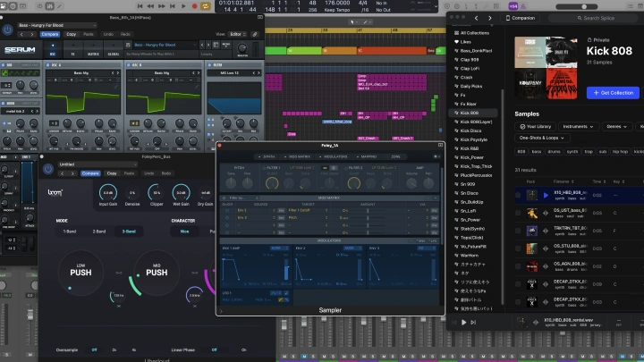Click Copy in the Serum plugin header
644x362 pixels.
[x=71, y=35]
